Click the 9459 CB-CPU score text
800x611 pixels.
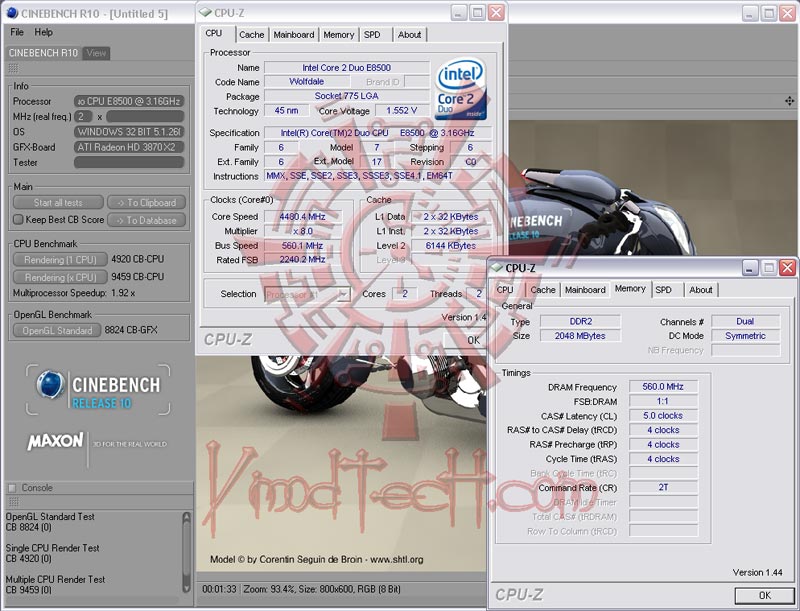[x=138, y=277]
